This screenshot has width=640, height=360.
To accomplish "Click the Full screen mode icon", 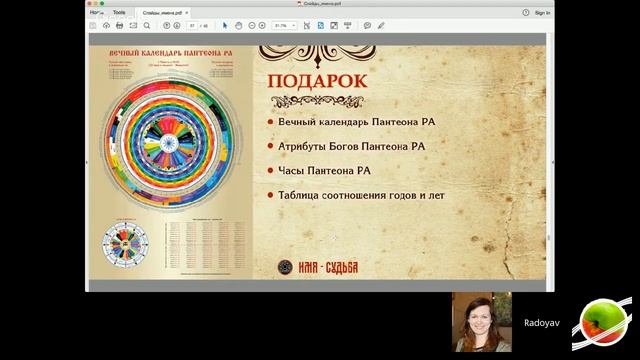I will [x=334, y=25].
